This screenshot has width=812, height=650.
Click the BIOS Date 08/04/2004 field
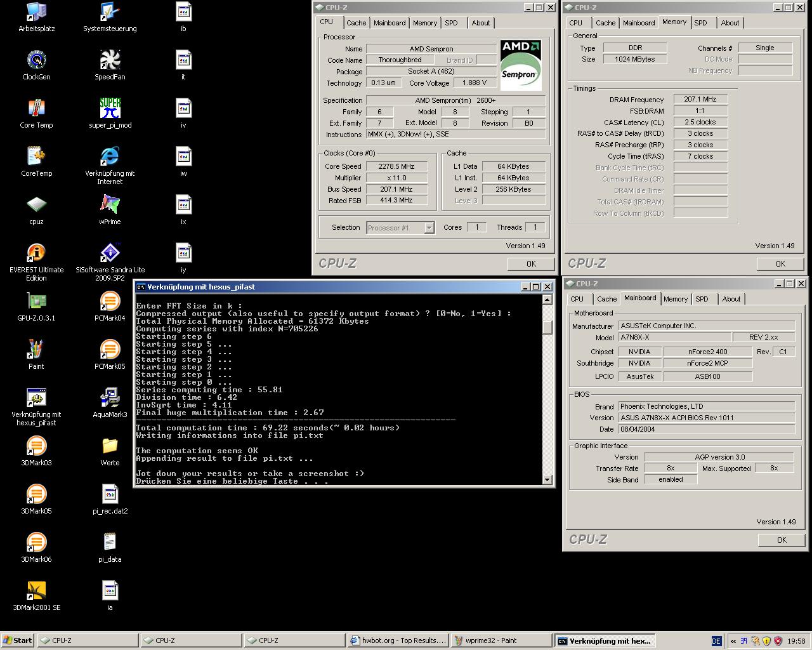706,429
